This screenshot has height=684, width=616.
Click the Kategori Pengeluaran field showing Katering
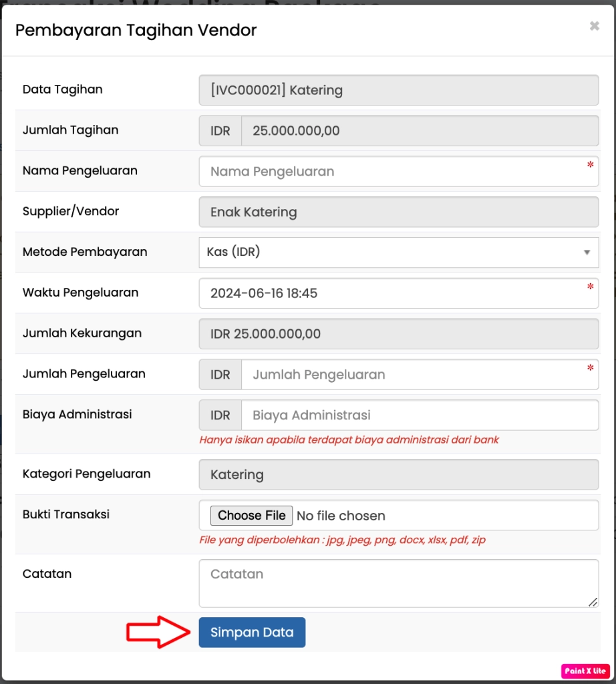pos(398,474)
